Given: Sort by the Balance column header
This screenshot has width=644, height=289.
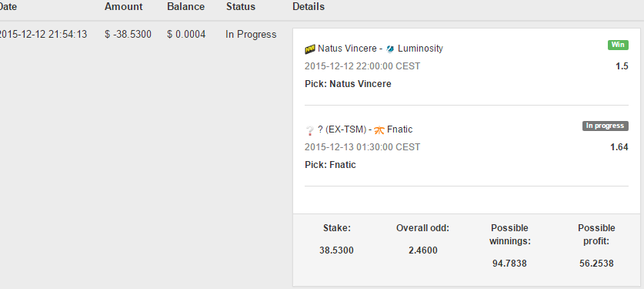Looking at the screenshot, I should point(185,7).
